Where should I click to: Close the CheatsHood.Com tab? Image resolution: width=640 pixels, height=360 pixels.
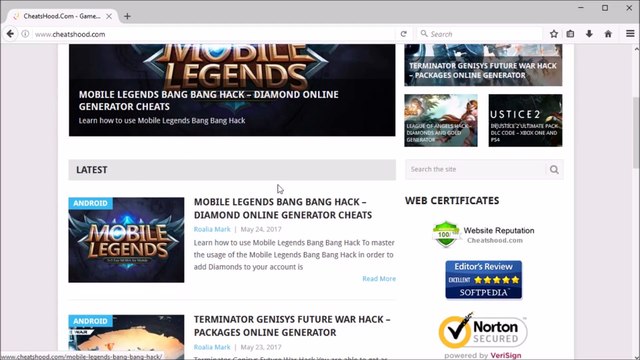tap(109, 16)
